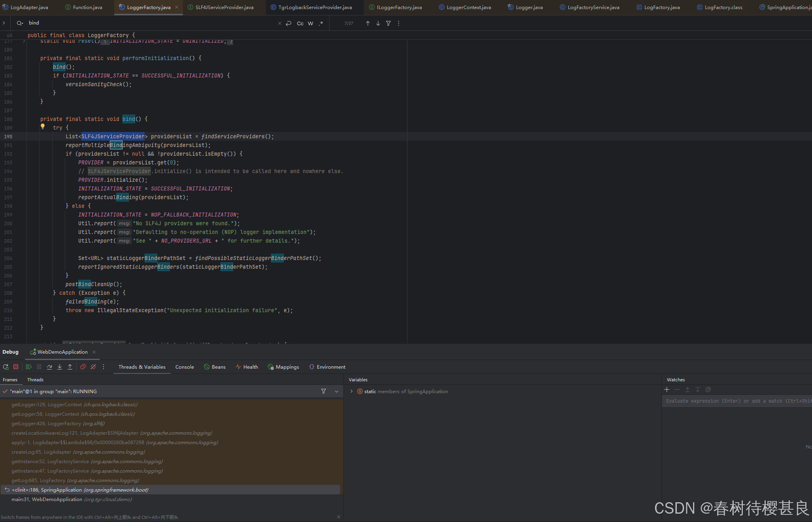Expand the replace field chevron
This screenshot has height=522, width=812.
[4, 23]
